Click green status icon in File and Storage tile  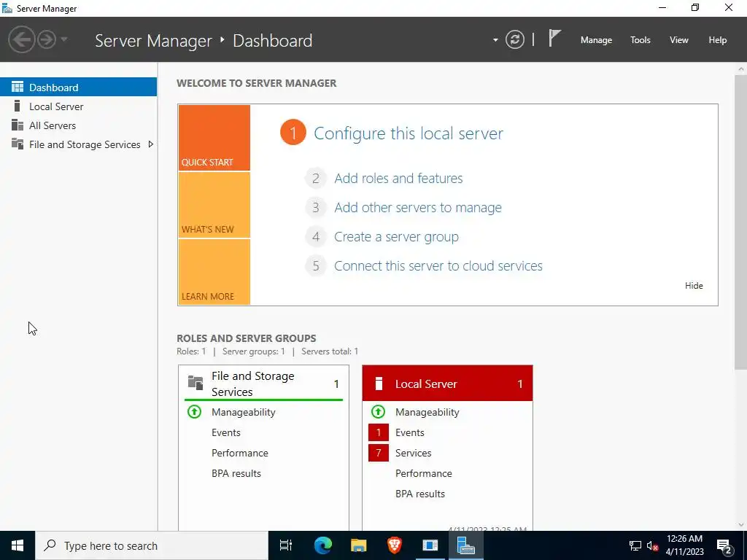pyautogui.click(x=194, y=411)
